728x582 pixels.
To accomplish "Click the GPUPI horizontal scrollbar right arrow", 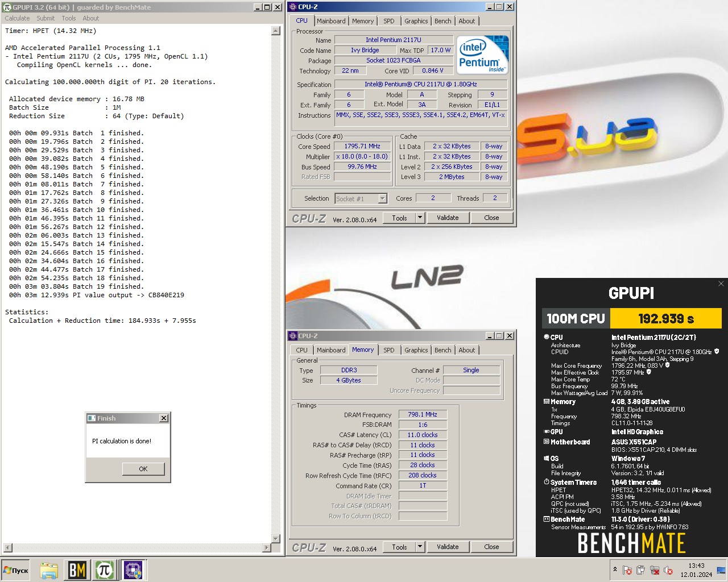I will coord(267,548).
